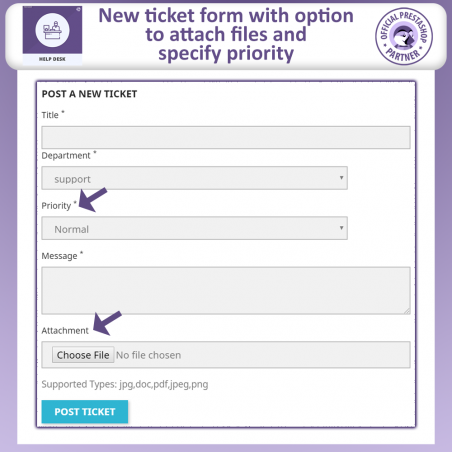Click the Title input field
The image size is (452, 452).
click(226, 137)
